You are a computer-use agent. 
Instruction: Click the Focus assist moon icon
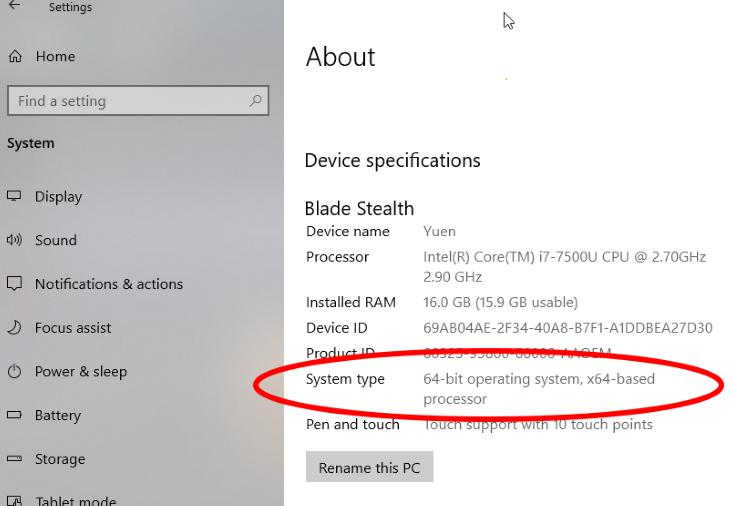click(14, 328)
